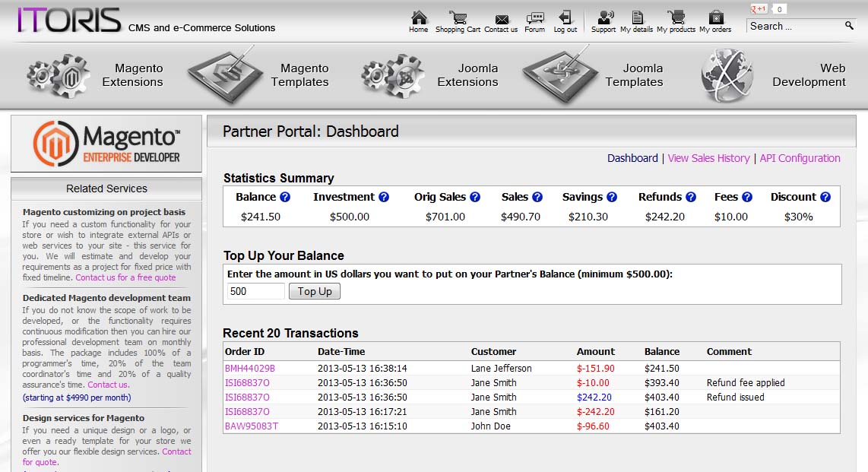
Task: Show help for Orig Sales
Action: click(475, 197)
